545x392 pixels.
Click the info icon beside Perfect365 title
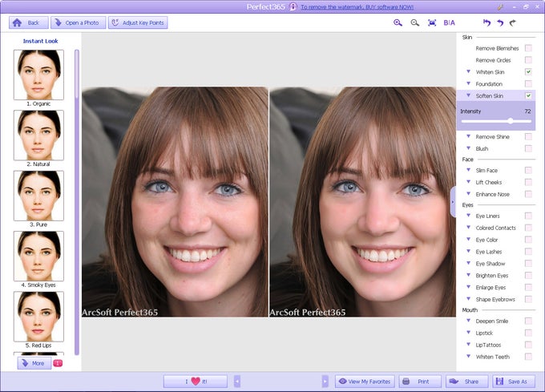(x=293, y=6)
